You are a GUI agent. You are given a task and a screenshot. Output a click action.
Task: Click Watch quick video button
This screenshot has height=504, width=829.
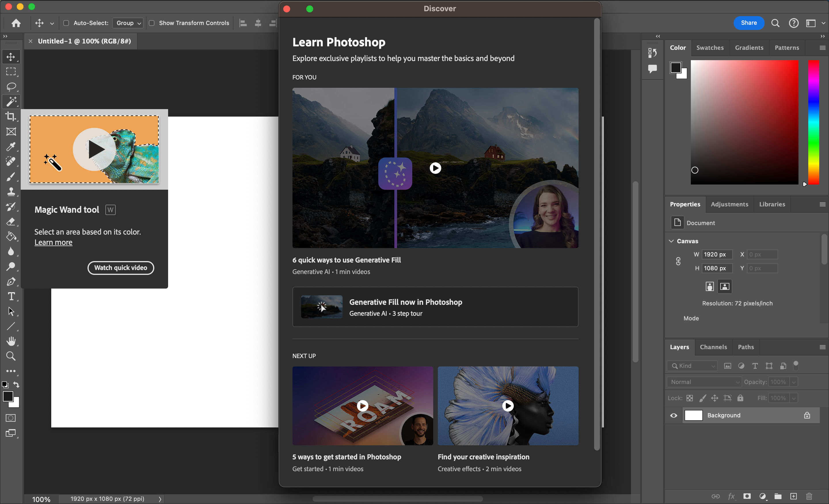121,268
